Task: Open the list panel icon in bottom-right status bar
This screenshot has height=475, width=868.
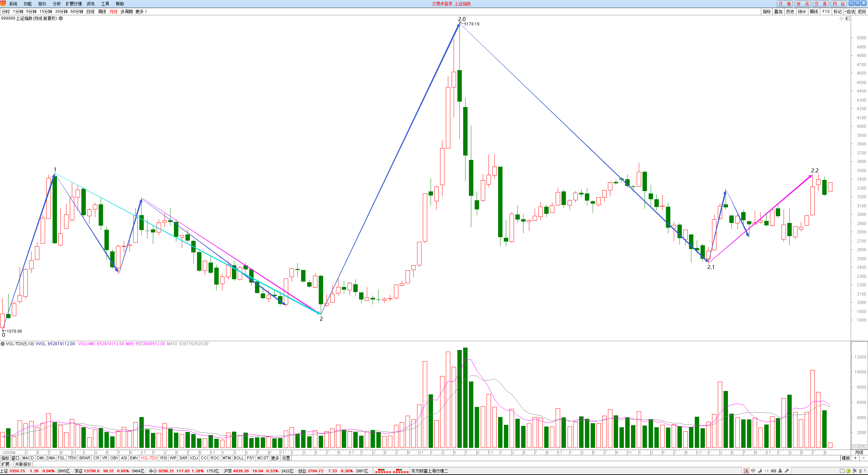Action: tap(842, 471)
